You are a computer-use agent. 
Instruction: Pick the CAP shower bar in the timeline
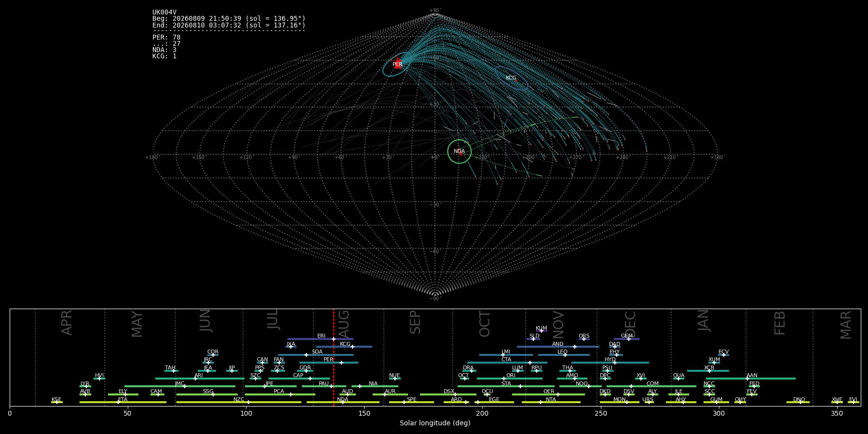[299, 379]
